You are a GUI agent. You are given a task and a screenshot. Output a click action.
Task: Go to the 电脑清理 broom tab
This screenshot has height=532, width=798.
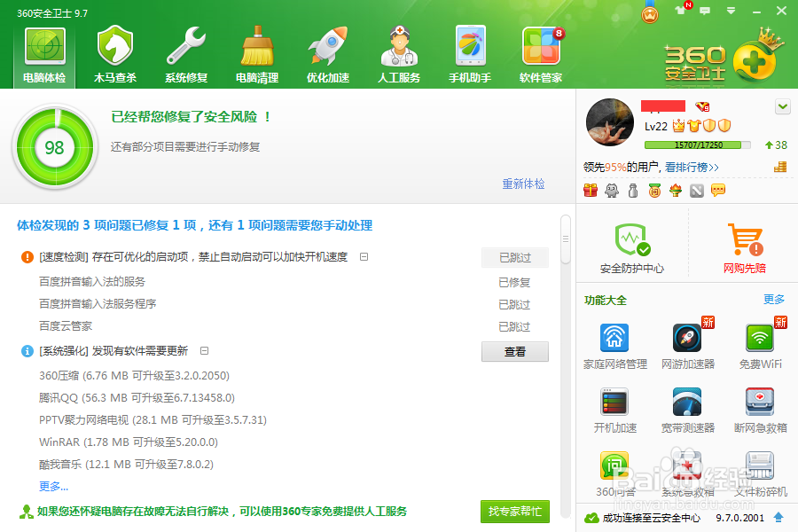(x=257, y=56)
